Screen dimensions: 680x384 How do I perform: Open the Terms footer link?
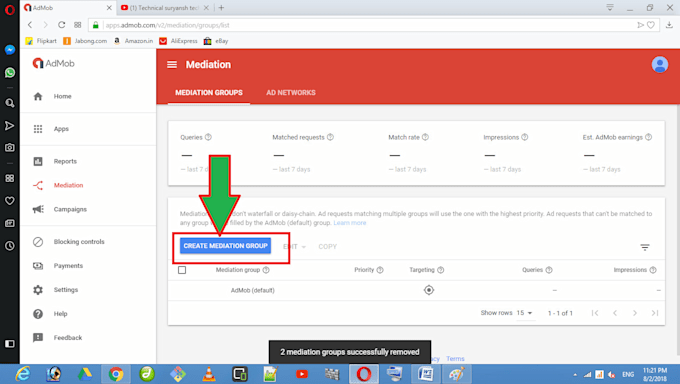point(455,359)
